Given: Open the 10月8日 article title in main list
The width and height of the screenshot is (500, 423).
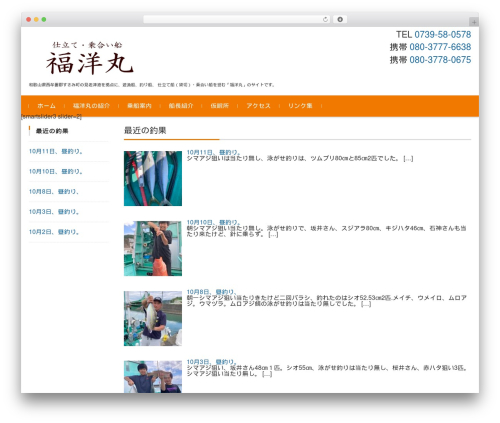Looking at the screenshot, I should tap(211, 292).
